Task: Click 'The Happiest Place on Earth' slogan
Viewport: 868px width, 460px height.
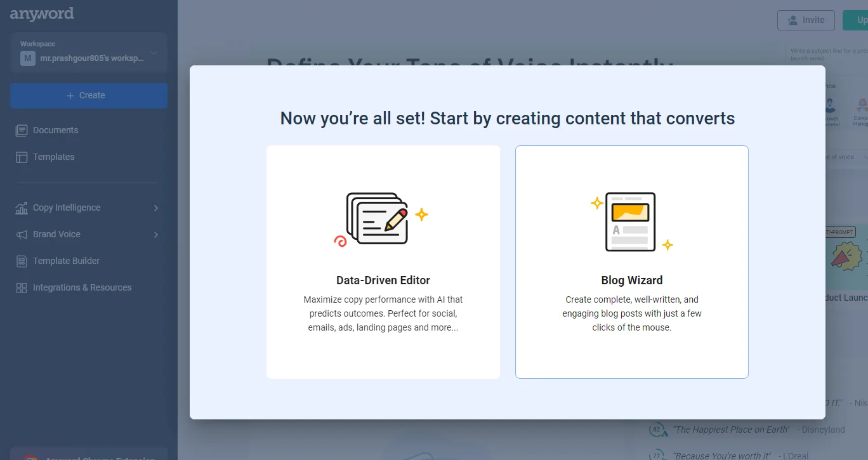Action: (732, 430)
